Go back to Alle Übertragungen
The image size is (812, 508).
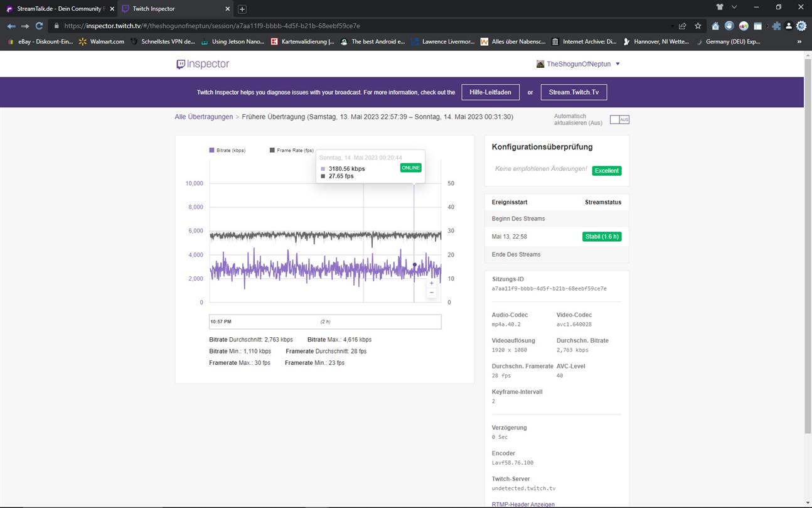tap(203, 117)
